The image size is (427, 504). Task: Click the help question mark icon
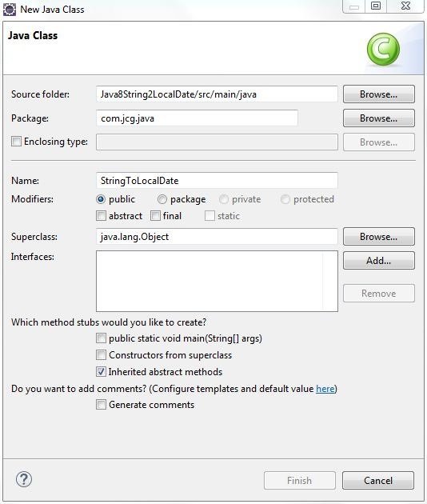click(24, 479)
